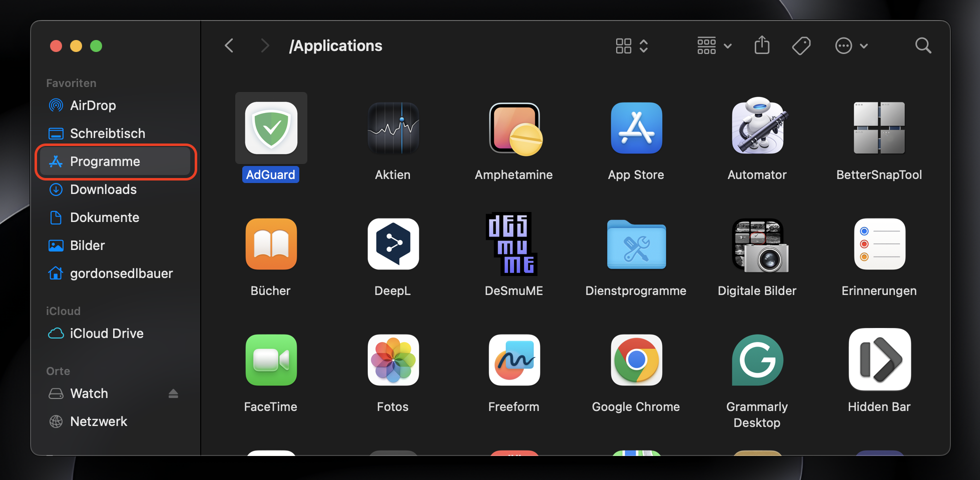Screen dimensions: 980x480
Task: Open the tags editor icon
Action: point(801,46)
